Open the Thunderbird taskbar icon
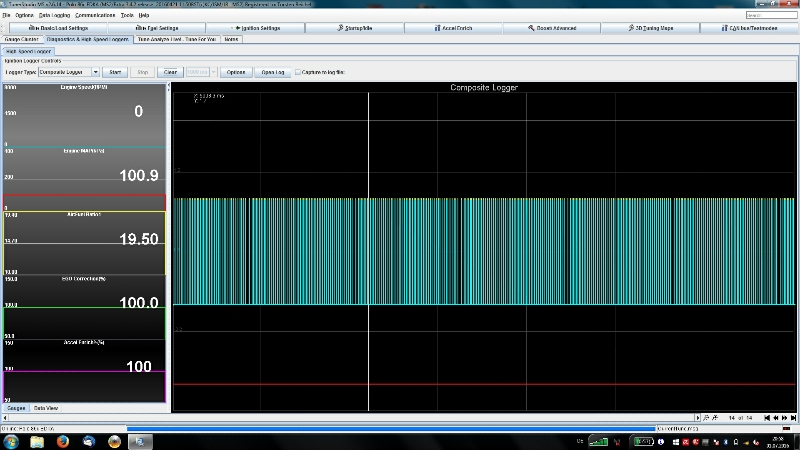 click(x=89, y=442)
